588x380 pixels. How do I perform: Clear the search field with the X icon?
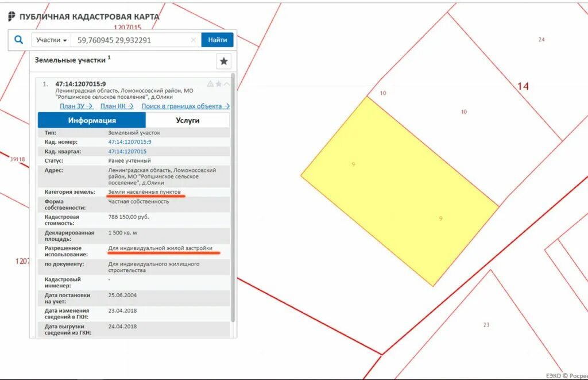193,40
